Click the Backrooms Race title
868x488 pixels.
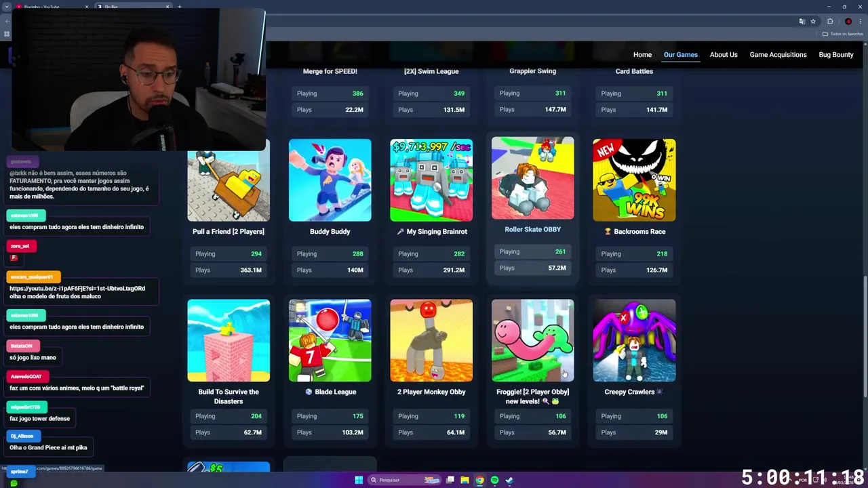pos(634,232)
